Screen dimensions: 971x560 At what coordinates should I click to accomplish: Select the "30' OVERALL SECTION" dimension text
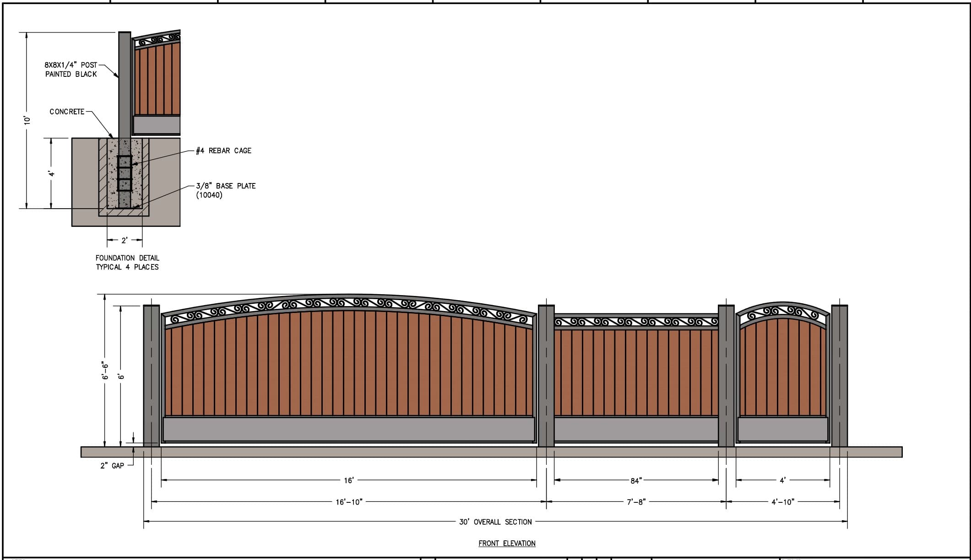point(495,522)
